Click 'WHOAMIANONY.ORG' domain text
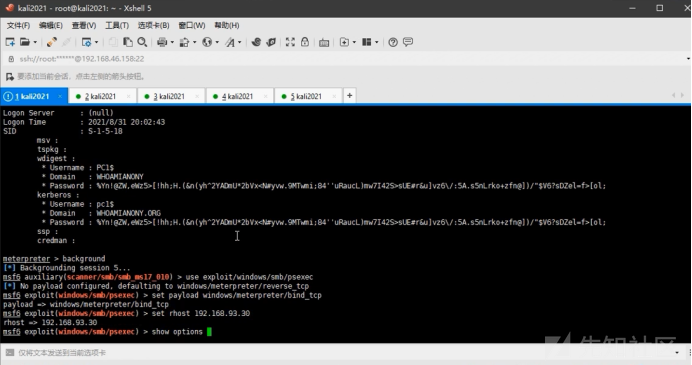This screenshot has width=692, height=365. point(128,213)
